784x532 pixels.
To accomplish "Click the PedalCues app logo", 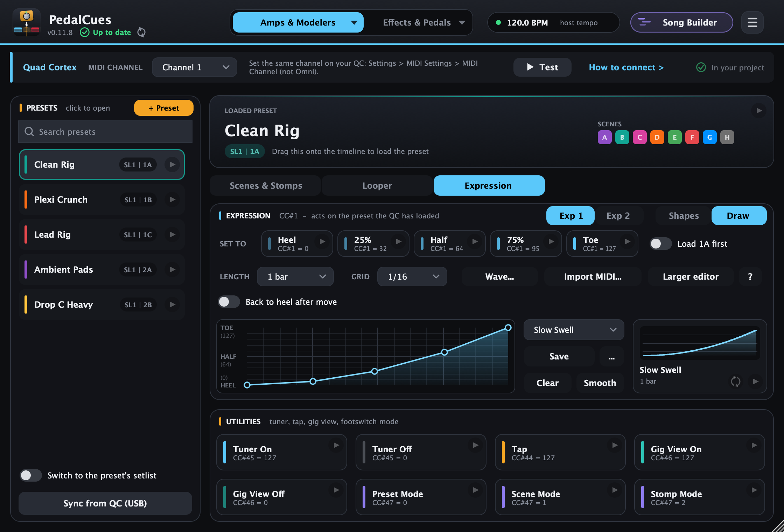I will [27, 22].
